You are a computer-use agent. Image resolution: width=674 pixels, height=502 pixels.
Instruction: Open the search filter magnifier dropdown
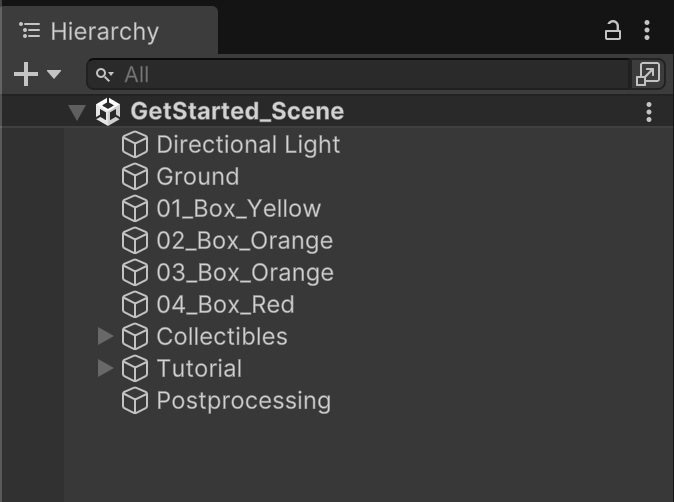104,75
